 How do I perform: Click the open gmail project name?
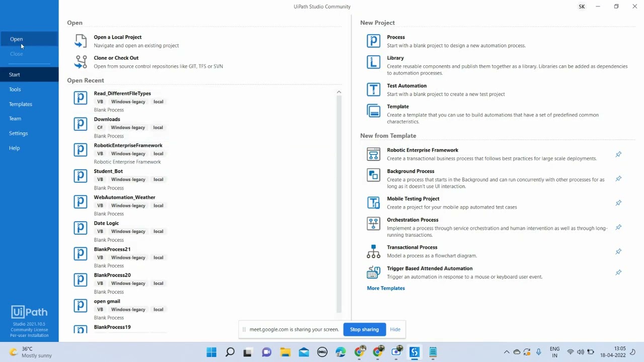(107, 301)
